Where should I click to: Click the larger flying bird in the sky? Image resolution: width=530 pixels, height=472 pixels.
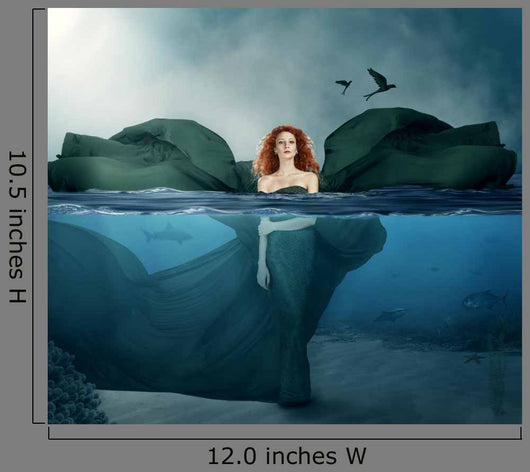379,84
